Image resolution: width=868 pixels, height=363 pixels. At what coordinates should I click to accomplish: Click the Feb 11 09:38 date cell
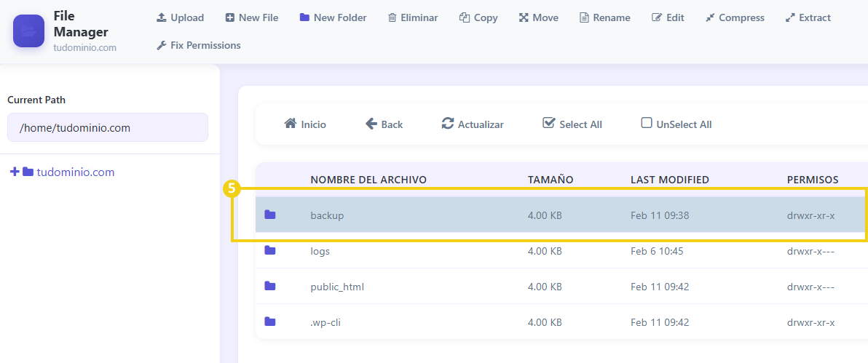click(x=660, y=215)
